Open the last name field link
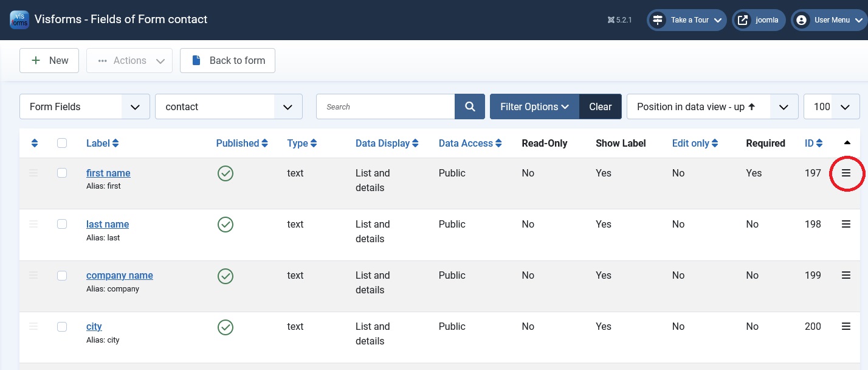Viewport: 868px width, 370px height. coord(108,224)
